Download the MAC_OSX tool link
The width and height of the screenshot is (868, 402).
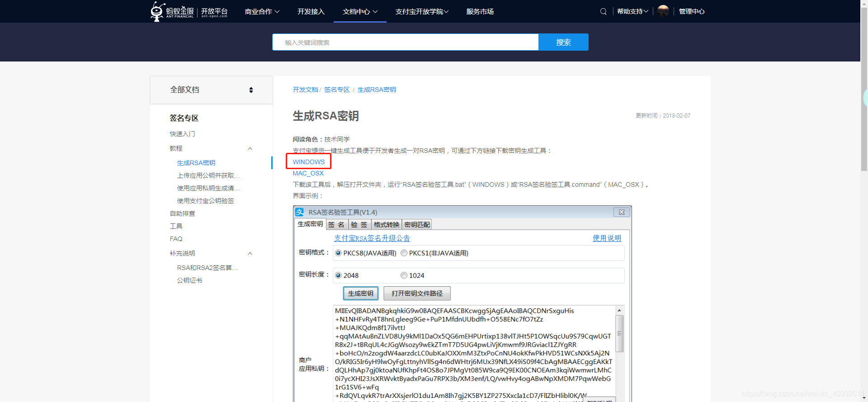[x=308, y=173]
